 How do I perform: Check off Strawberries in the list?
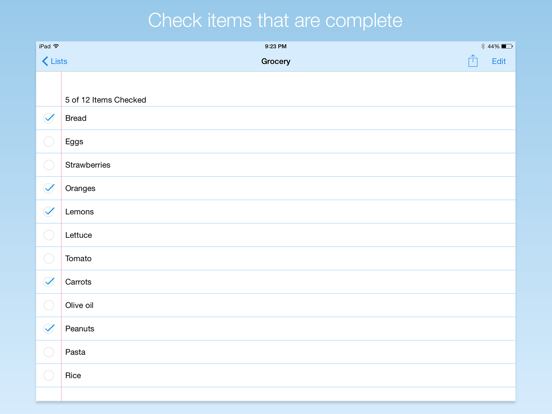pos(49,165)
